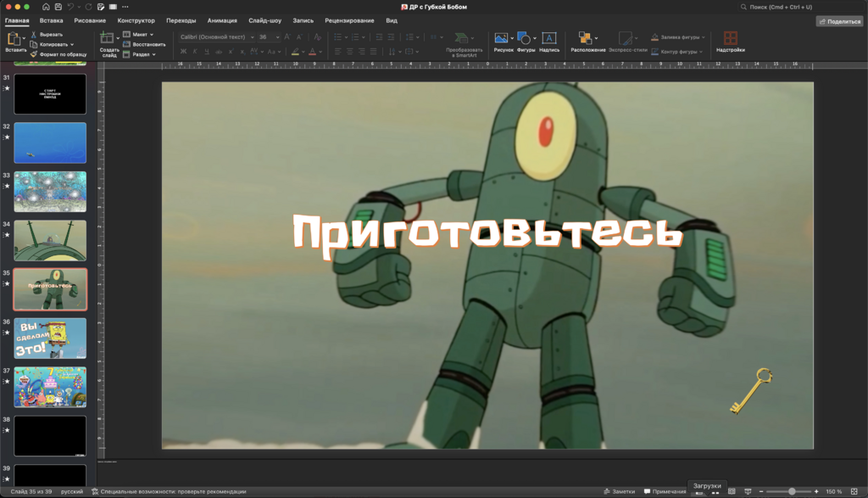Insert picture via Рисунок icon

click(x=501, y=37)
